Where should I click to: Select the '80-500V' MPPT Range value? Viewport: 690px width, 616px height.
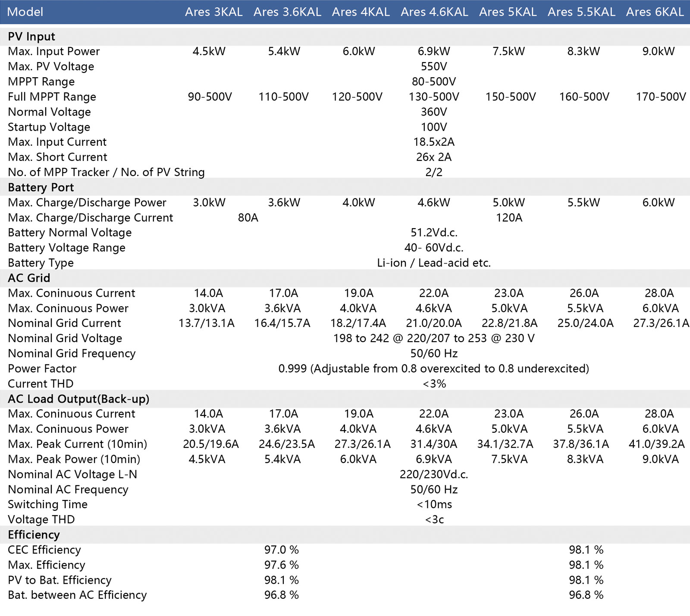[x=434, y=82]
